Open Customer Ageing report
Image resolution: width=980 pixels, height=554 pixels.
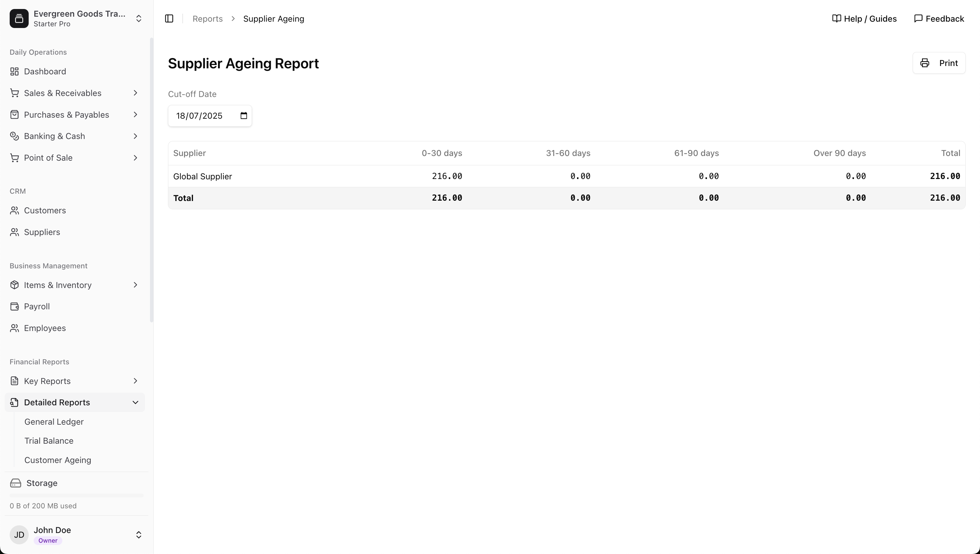click(58, 460)
